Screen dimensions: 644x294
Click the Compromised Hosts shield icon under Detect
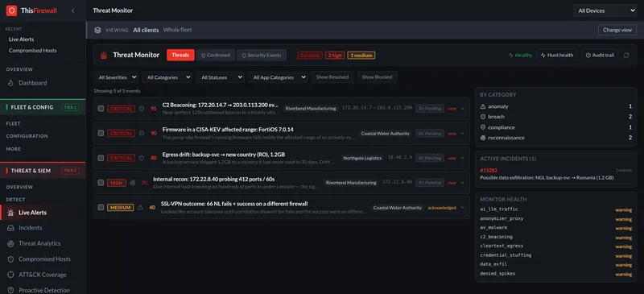[x=11, y=259]
